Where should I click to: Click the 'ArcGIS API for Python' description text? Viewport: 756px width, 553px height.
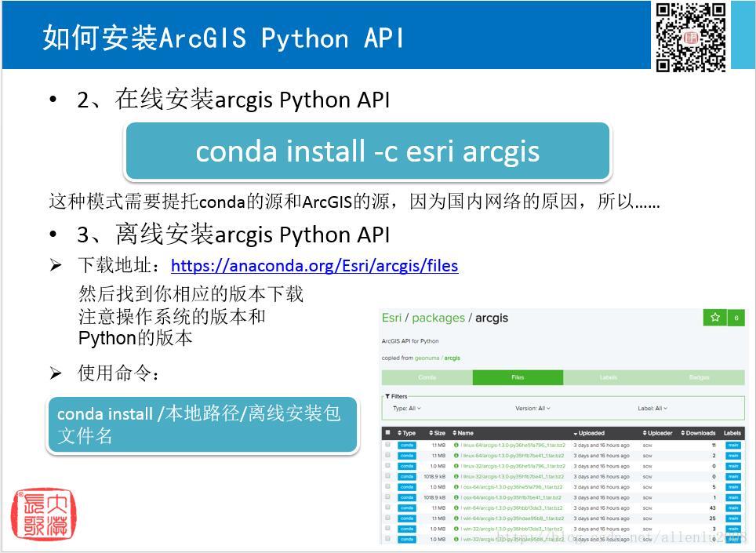[x=410, y=341]
